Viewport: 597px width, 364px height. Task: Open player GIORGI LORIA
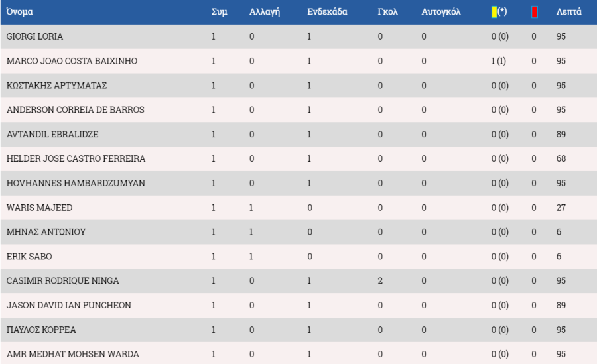point(34,36)
